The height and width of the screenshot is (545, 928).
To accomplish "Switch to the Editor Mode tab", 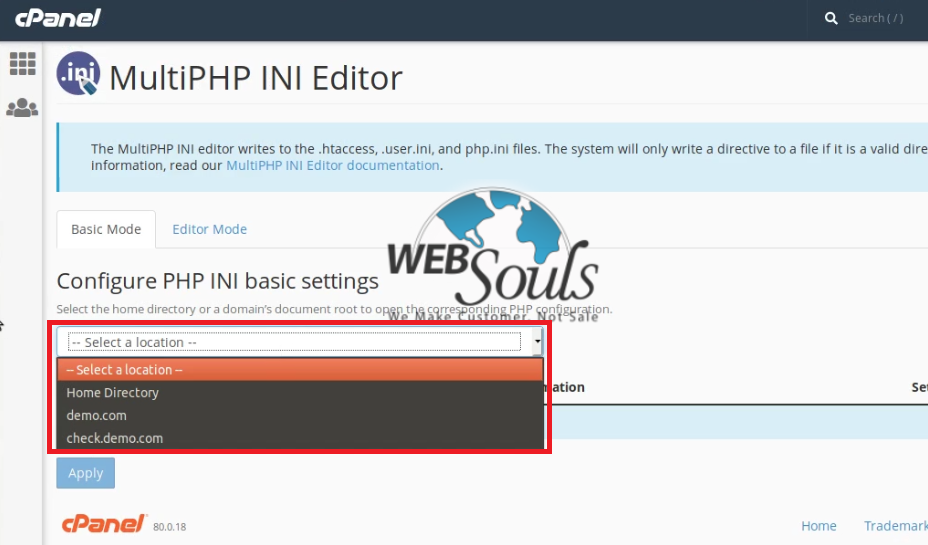I will tap(210, 229).
